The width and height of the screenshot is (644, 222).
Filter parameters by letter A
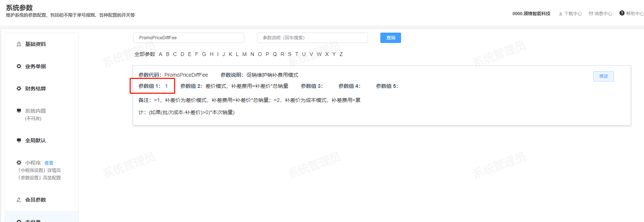(160, 54)
